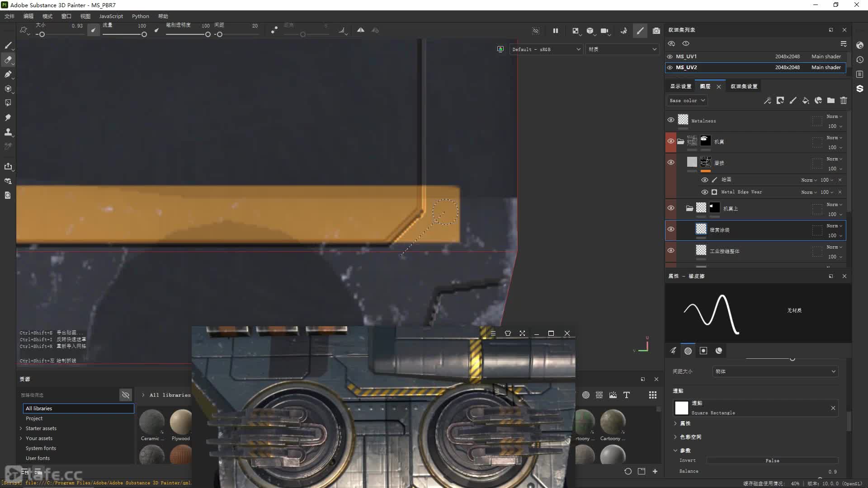
Task: Hide the 机翼上 folder layer
Action: click(671, 208)
